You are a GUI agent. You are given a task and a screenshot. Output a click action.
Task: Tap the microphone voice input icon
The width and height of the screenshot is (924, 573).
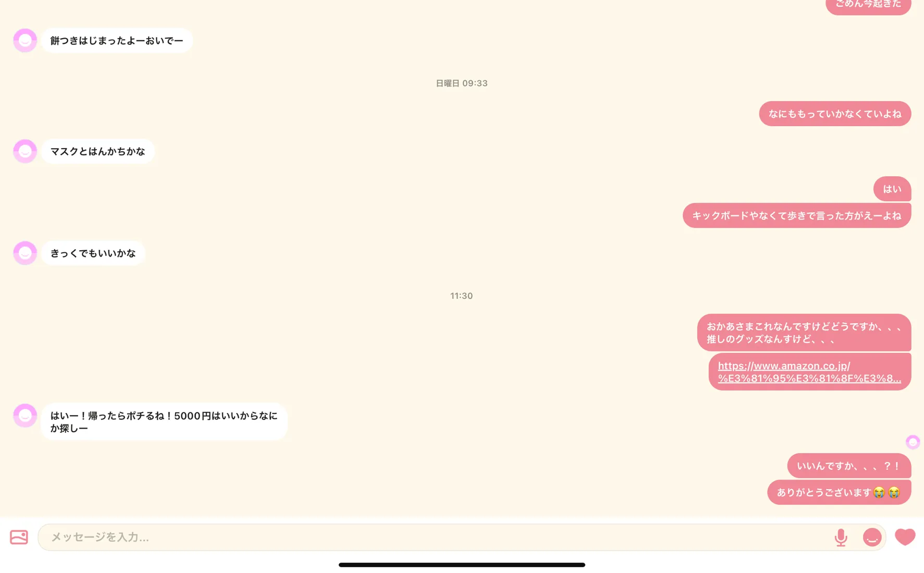pos(841,537)
